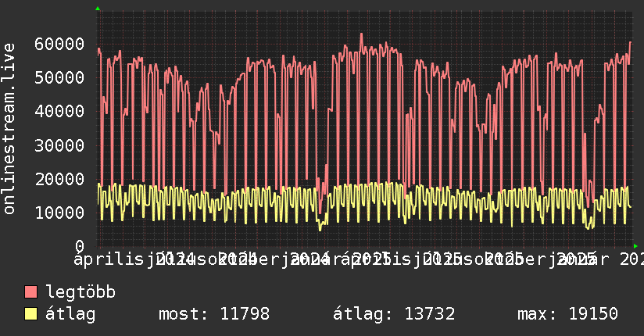
Task: Click the 20000 y-axis label
Action: click(59, 179)
